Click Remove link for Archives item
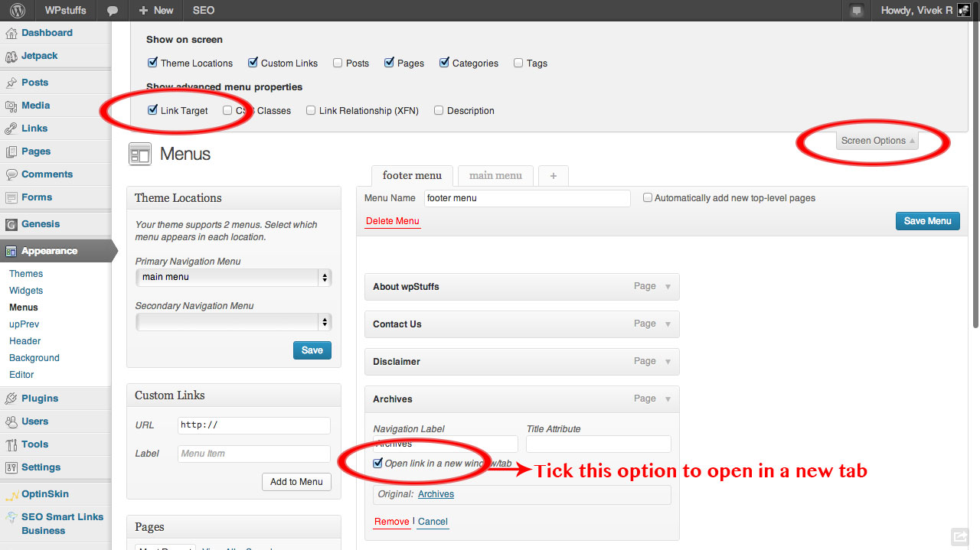Screen dimensions: 980x550 (392, 522)
